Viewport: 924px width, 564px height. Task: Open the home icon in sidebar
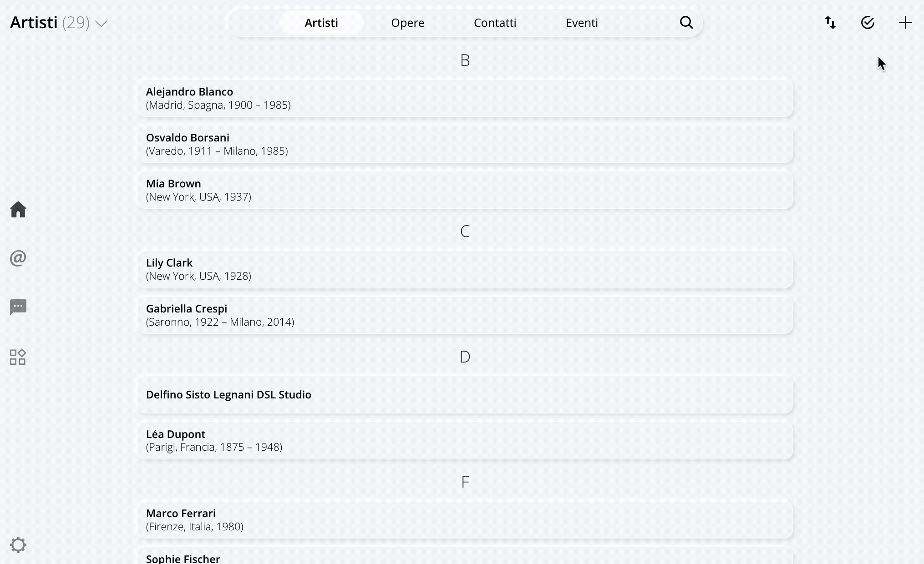click(x=18, y=210)
